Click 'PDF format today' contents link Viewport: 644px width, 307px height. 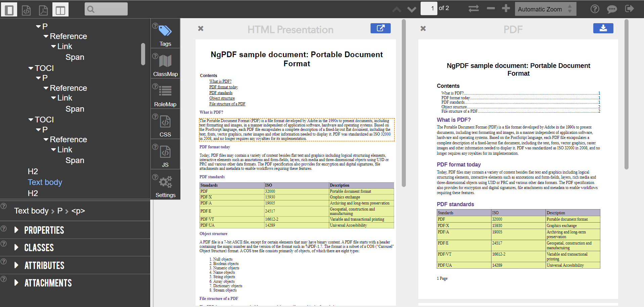tap(223, 87)
